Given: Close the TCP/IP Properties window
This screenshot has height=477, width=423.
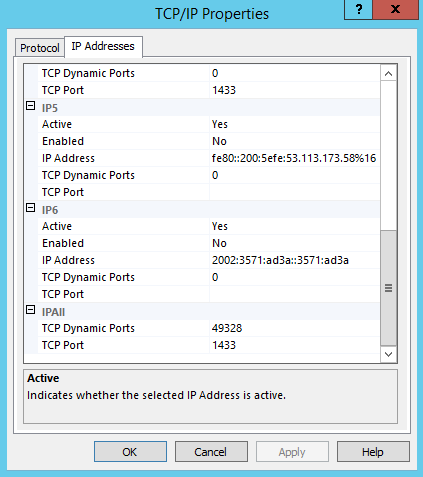Looking at the screenshot, I should pyautogui.click(x=395, y=9).
